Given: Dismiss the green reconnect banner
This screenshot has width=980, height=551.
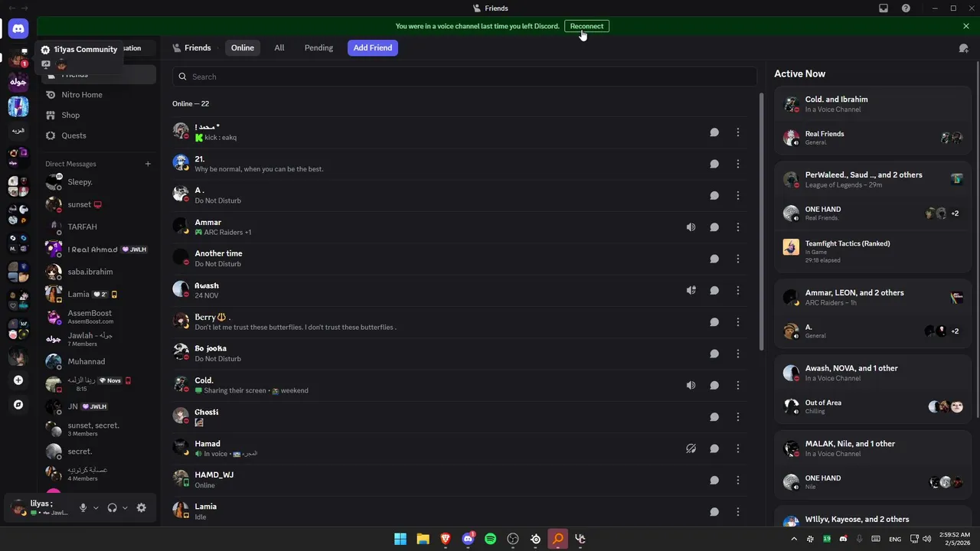Looking at the screenshot, I should click(x=966, y=26).
